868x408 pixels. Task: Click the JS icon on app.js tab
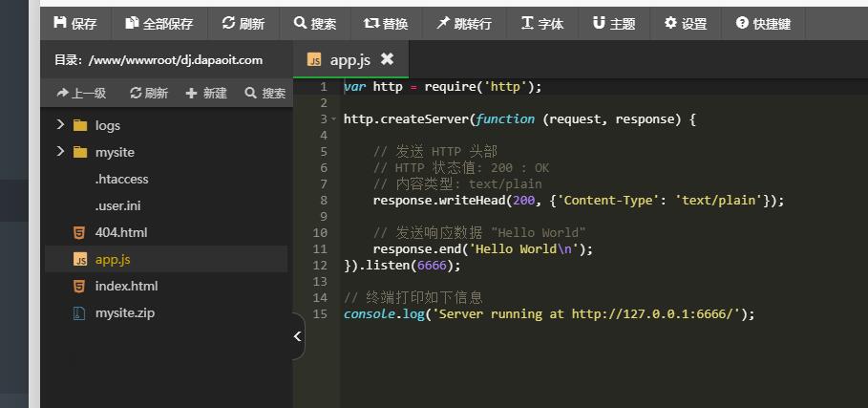[314, 60]
